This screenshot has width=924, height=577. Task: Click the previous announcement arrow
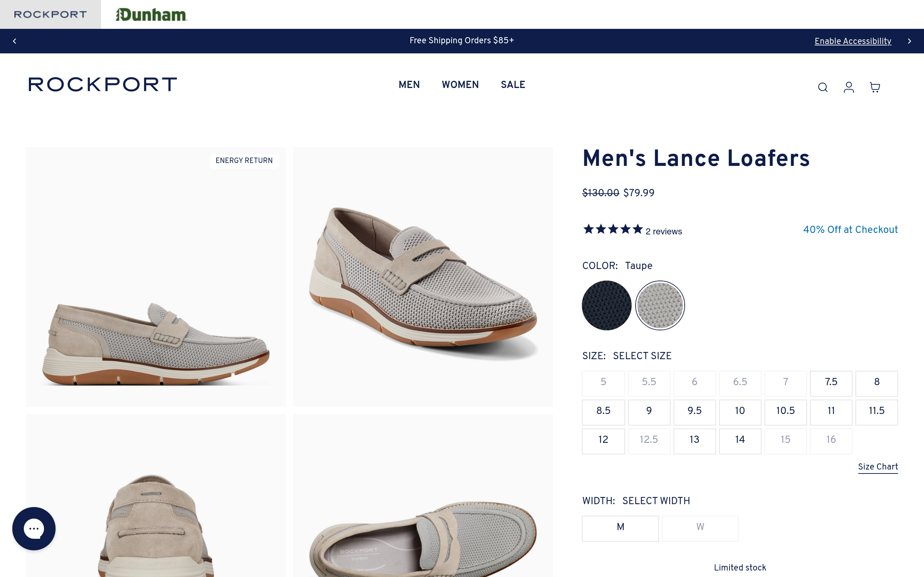[14, 41]
